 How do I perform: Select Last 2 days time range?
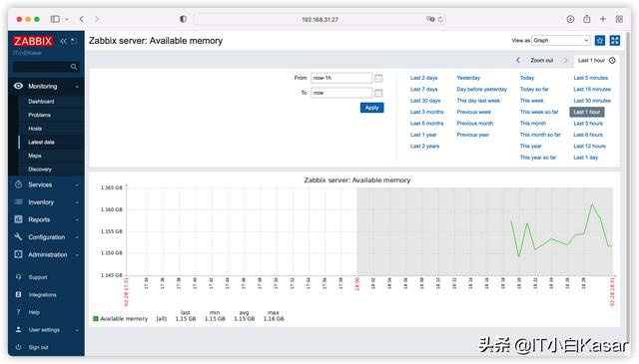(423, 78)
